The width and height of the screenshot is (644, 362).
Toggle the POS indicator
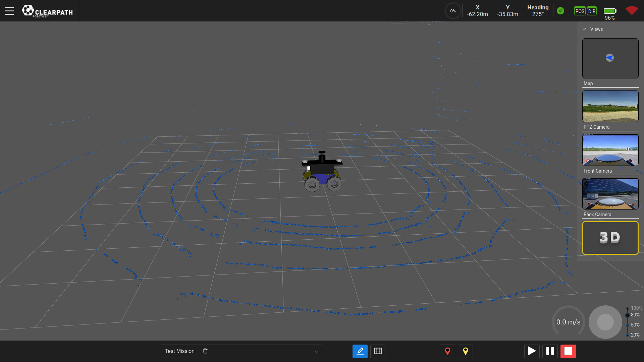pos(580,11)
